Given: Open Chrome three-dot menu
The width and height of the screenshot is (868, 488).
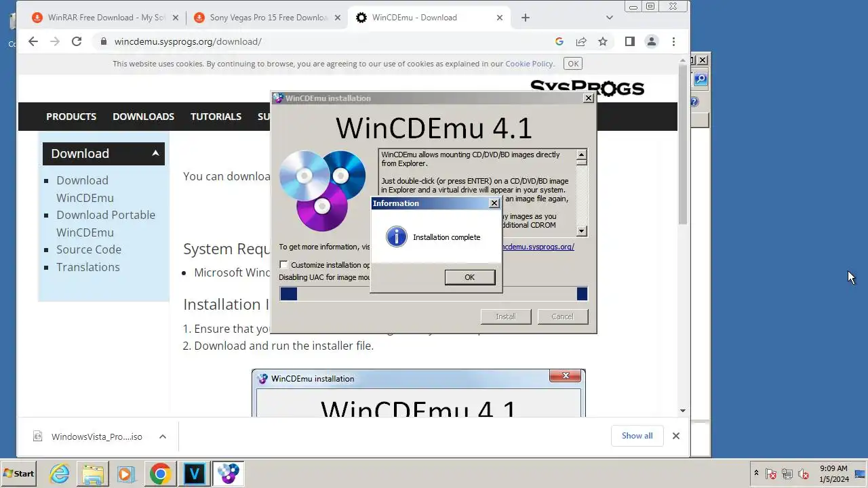Looking at the screenshot, I should 673,41.
